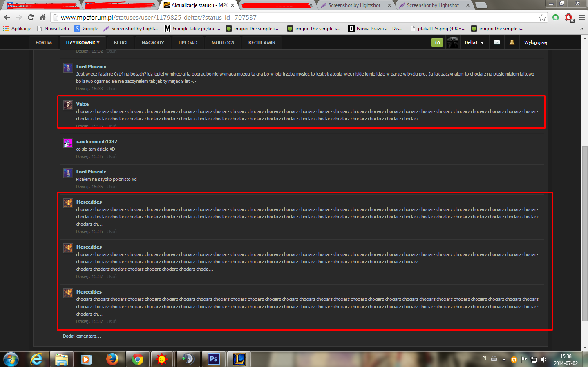Screen dimensions: 588x367
Task: Open a new browser tab
Action: (481, 5)
